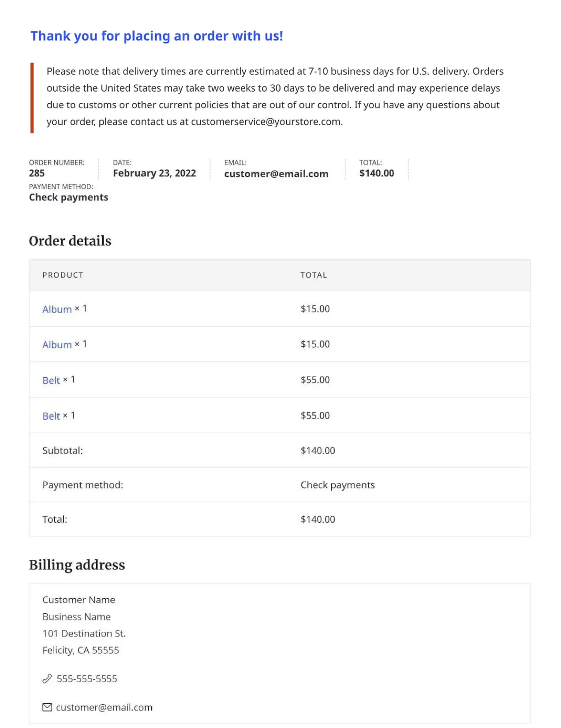The image size is (561, 728).
Task: Click the red notice bar beside delivery message
Action: click(32, 98)
